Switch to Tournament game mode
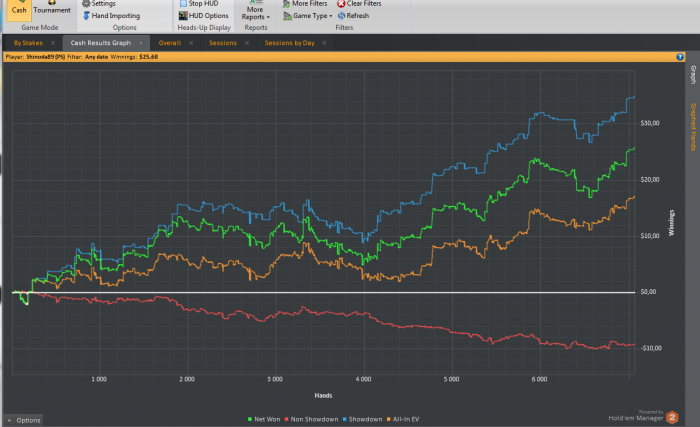700x427 pixels. tap(52, 10)
